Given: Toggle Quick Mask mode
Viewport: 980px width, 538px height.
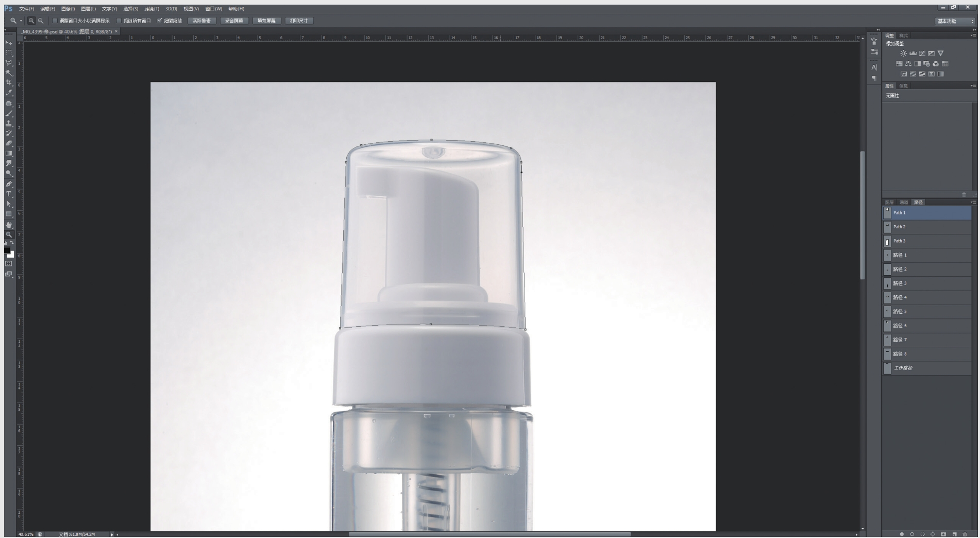Looking at the screenshot, I should 9,264.
